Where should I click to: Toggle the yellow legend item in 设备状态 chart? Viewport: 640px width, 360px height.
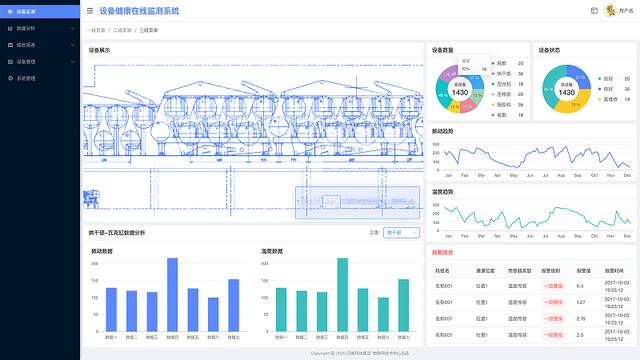tap(608, 99)
